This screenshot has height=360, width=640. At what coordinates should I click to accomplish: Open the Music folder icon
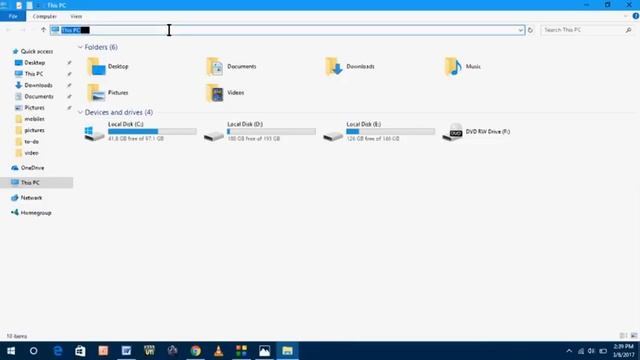[x=453, y=67]
